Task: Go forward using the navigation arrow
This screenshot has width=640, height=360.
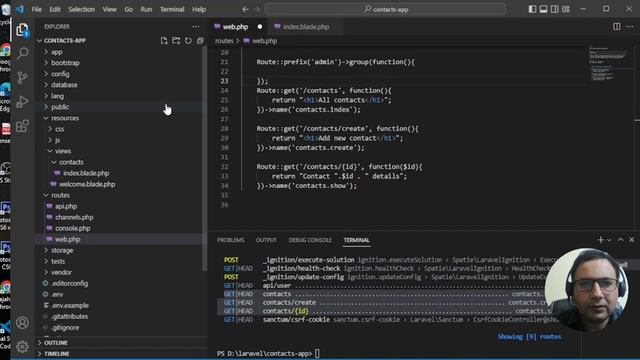Action: click(257, 9)
